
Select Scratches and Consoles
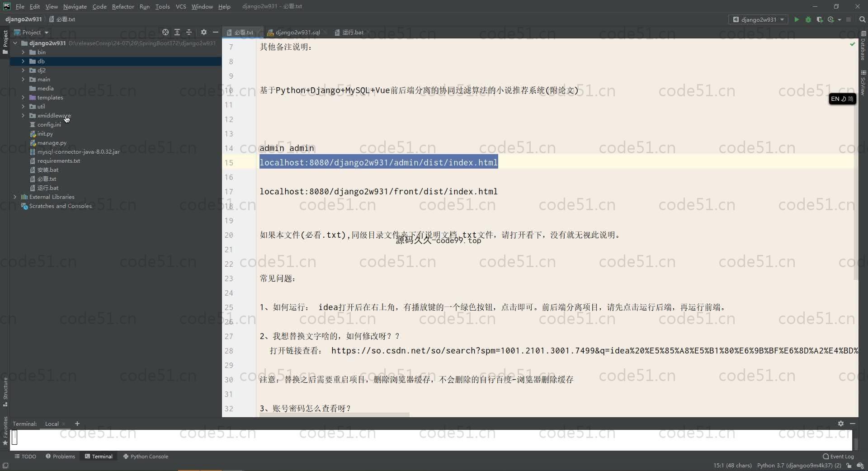coord(60,206)
